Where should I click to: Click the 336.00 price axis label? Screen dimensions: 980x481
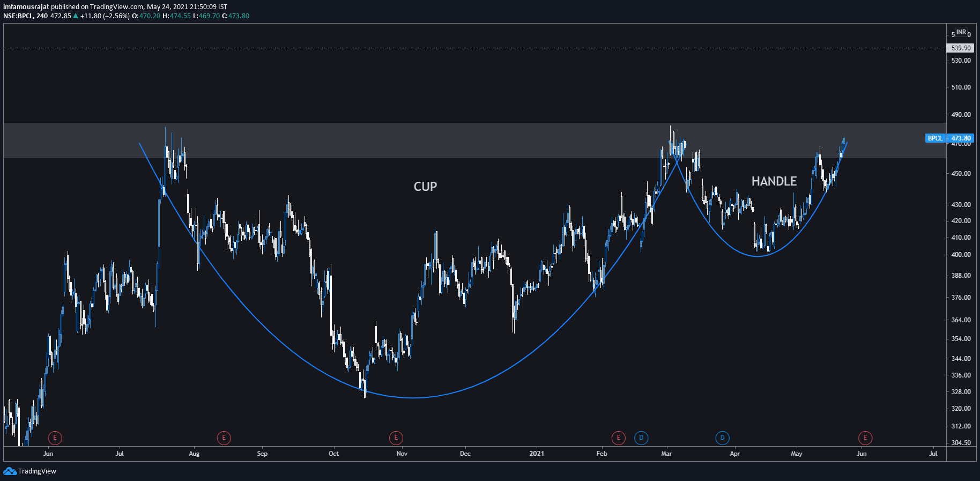pyautogui.click(x=961, y=375)
